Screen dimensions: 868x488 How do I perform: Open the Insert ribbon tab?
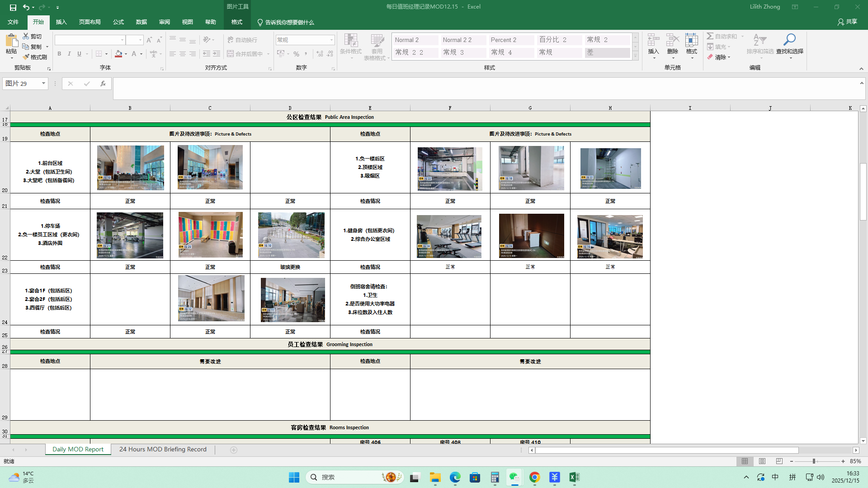pos(61,22)
